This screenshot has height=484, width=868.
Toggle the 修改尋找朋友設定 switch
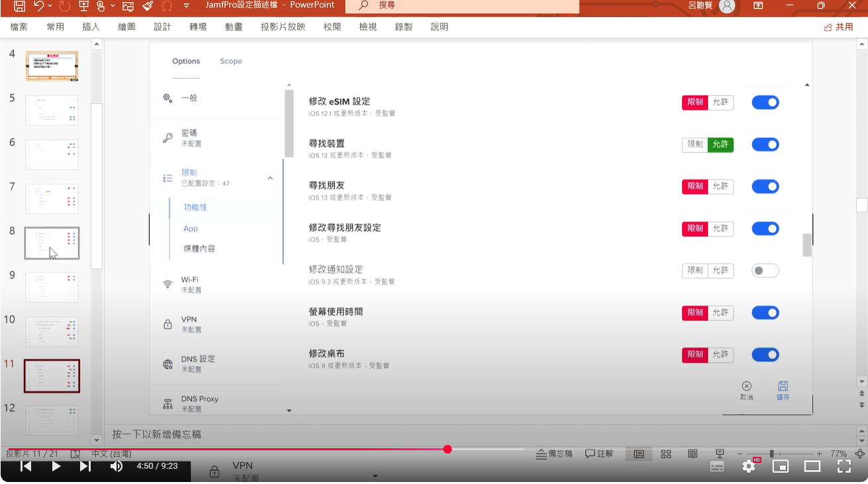765,228
